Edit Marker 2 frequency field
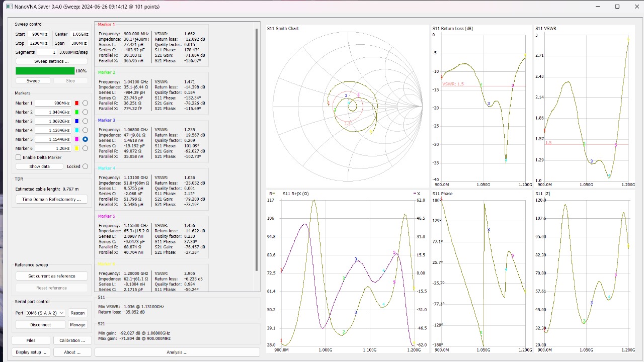The image size is (644, 362). coord(53,112)
